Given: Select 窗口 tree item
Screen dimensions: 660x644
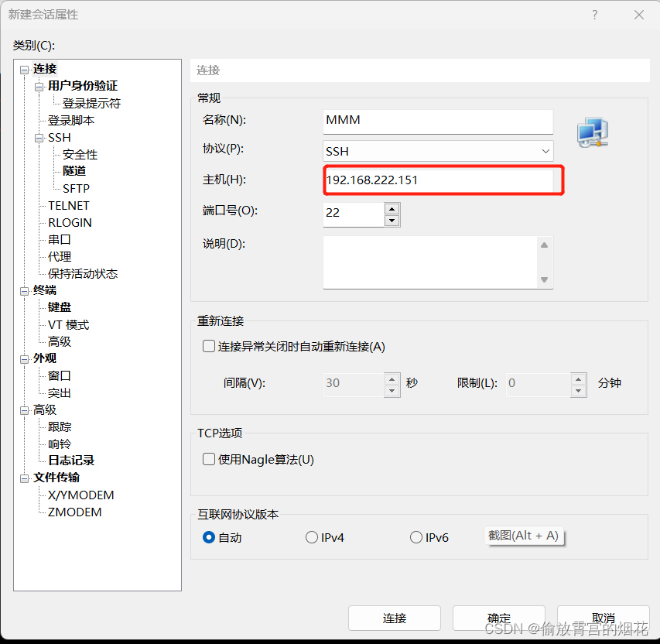Looking at the screenshot, I should 60,375.
